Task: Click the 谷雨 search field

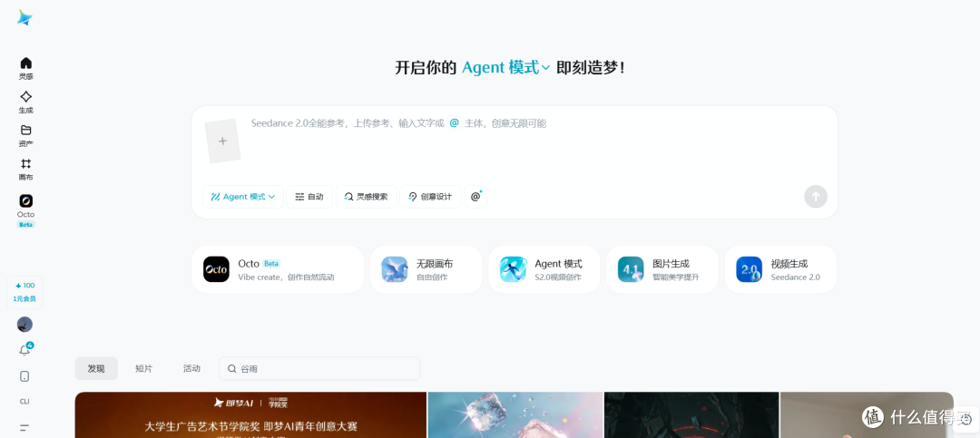Action: pyautogui.click(x=319, y=369)
